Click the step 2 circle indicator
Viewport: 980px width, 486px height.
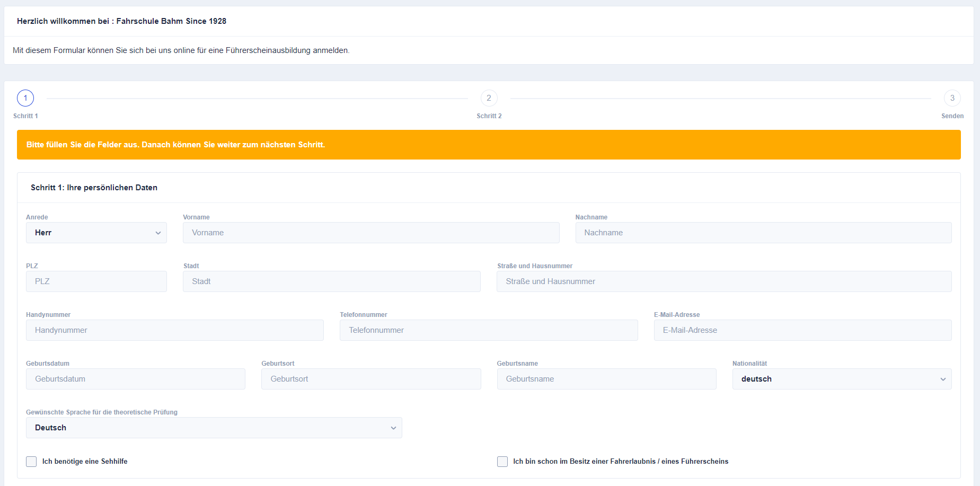click(489, 98)
